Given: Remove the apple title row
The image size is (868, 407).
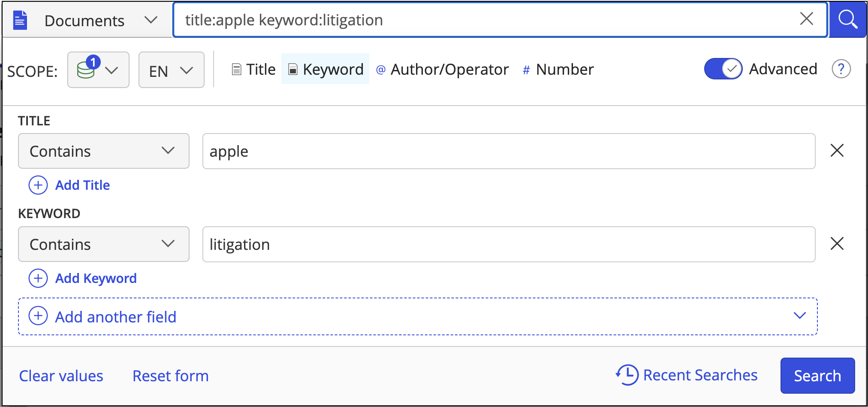Looking at the screenshot, I should point(837,151).
